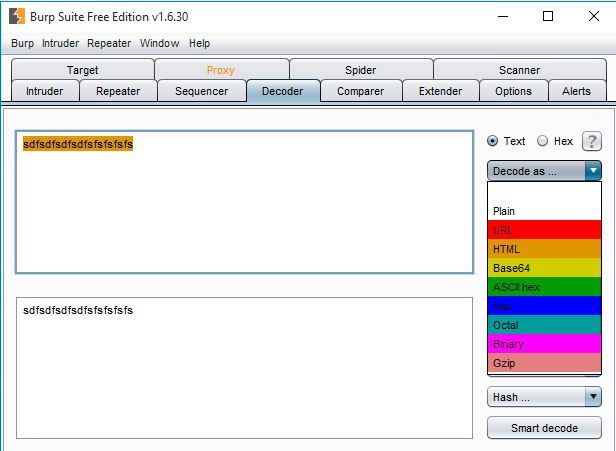Choose URL decoding option

pyautogui.click(x=544, y=230)
